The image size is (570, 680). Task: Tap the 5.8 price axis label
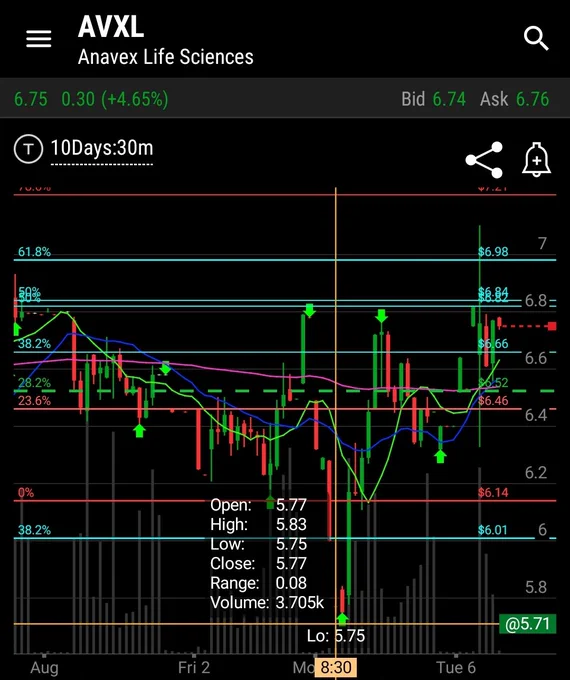click(x=536, y=587)
